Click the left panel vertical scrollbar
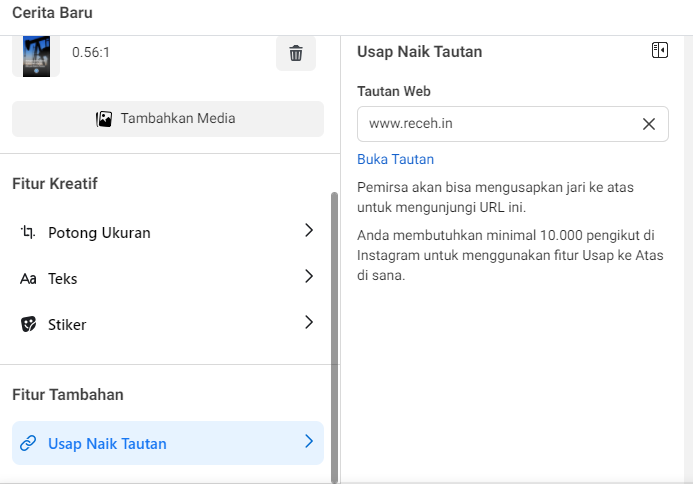 click(334, 337)
